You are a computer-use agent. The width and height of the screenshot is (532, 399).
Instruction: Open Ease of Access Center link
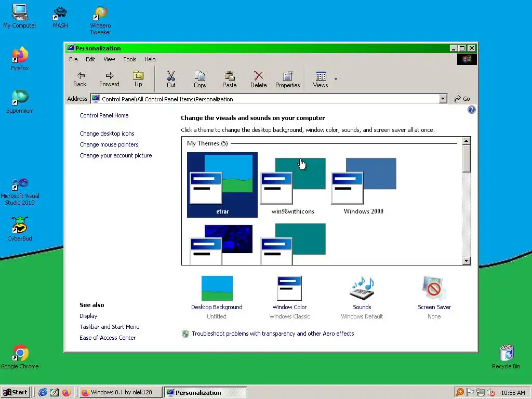(x=108, y=338)
